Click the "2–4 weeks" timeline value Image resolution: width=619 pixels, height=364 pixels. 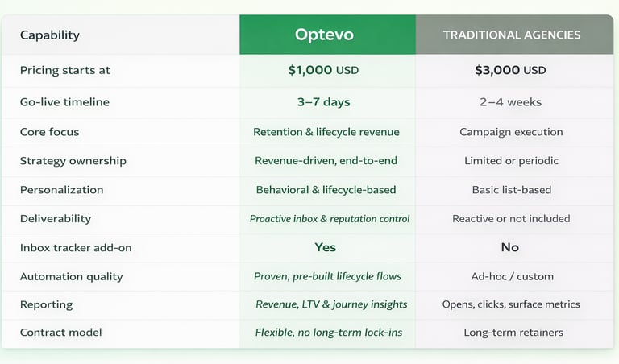[511, 102]
